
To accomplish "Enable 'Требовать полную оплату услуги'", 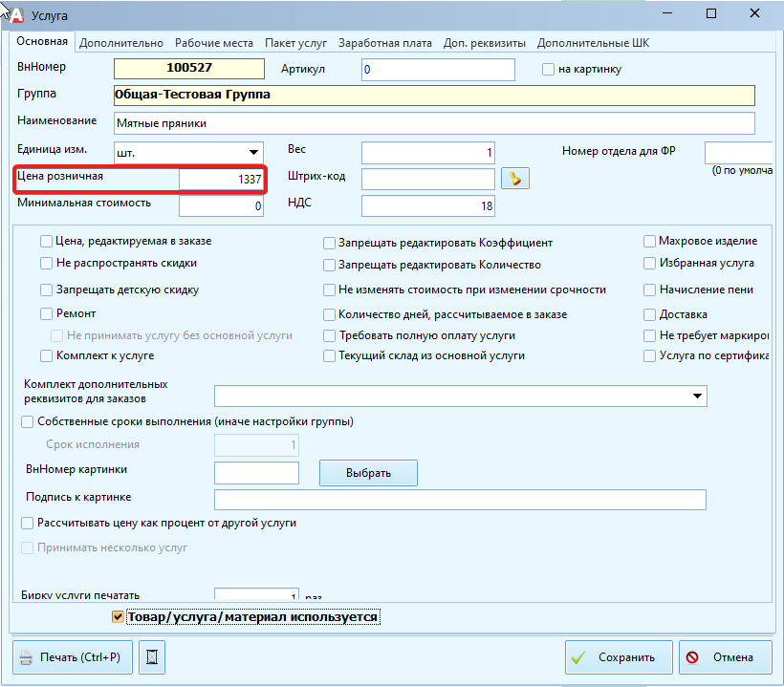I will 329,335.
